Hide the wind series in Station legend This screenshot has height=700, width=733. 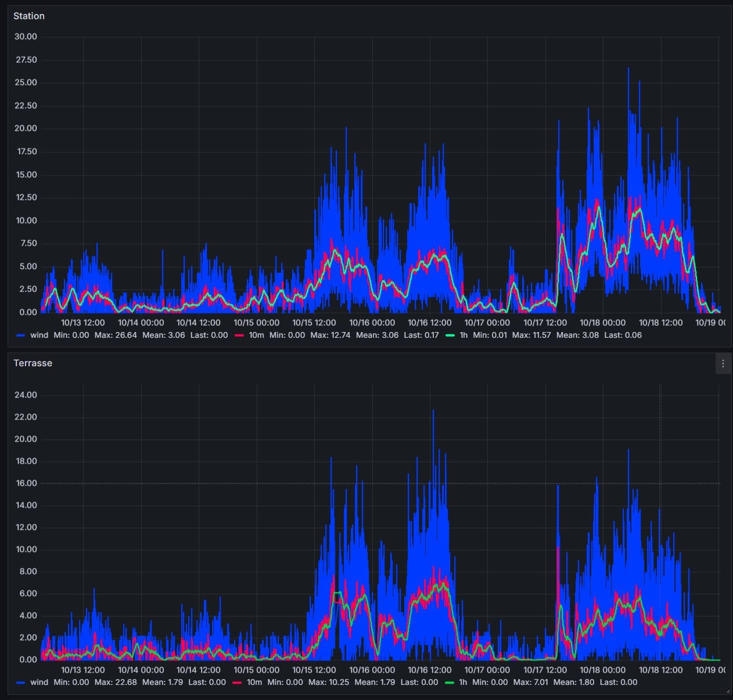[x=39, y=335]
